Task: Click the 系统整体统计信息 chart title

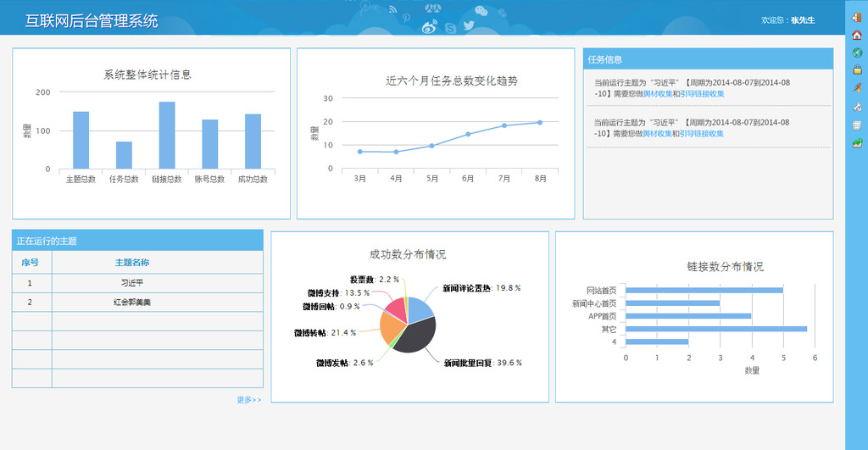Action: [147, 75]
